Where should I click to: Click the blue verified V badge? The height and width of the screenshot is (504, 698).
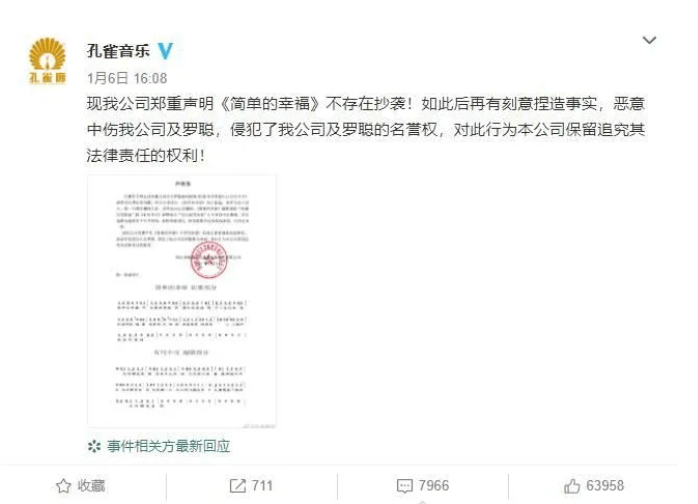(x=165, y=51)
